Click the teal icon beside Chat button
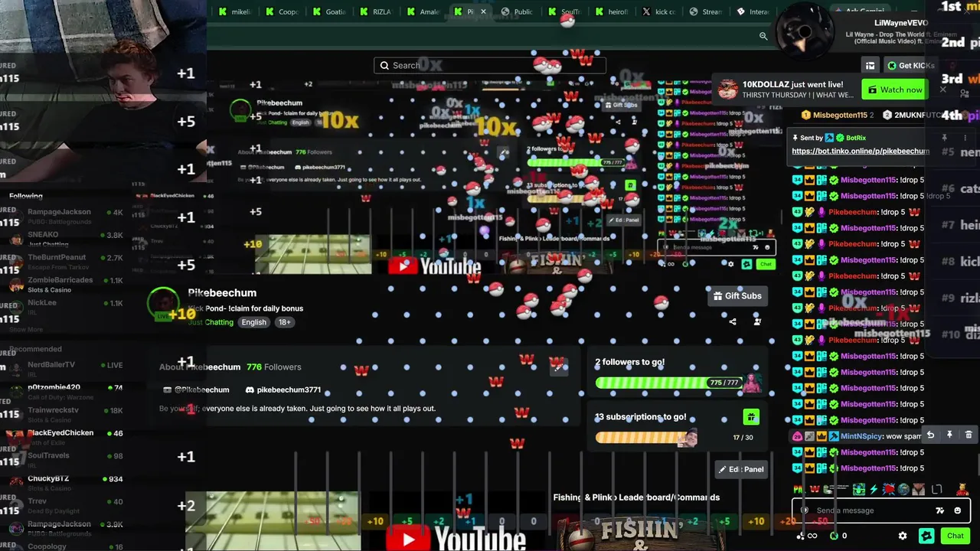Image resolution: width=980 pixels, height=551 pixels. (x=926, y=536)
